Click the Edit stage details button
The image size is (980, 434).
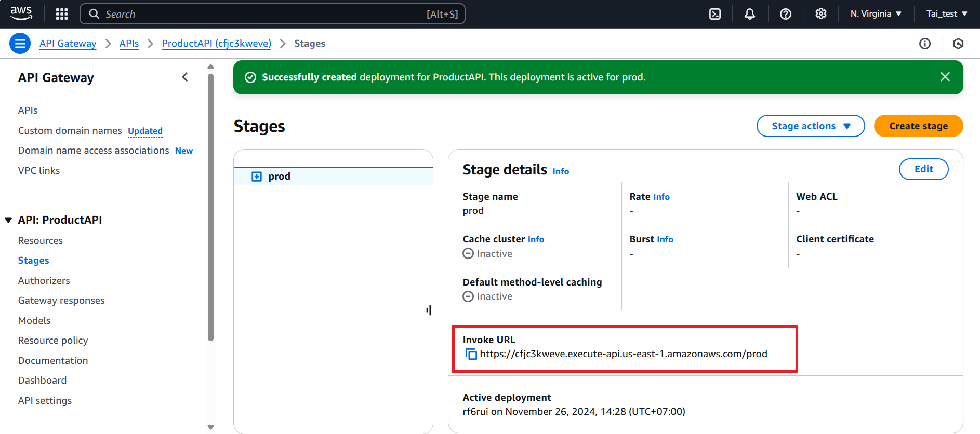coord(924,169)
